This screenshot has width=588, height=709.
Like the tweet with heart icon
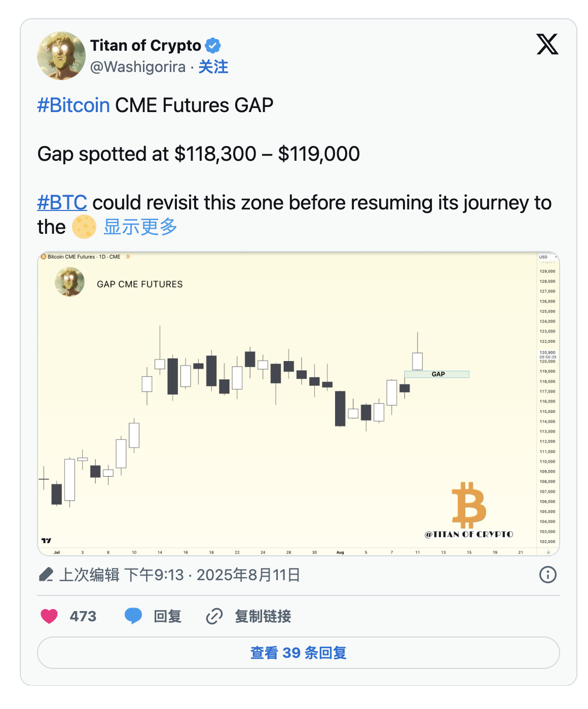tap(49, 616)
